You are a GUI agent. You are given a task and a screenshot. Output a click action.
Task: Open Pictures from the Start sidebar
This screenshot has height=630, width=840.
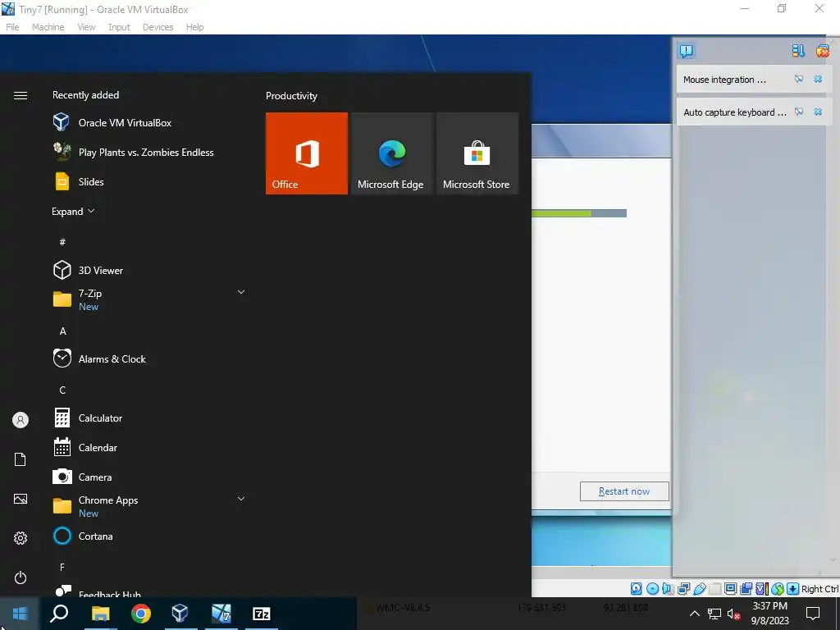[x=21, y=499]
